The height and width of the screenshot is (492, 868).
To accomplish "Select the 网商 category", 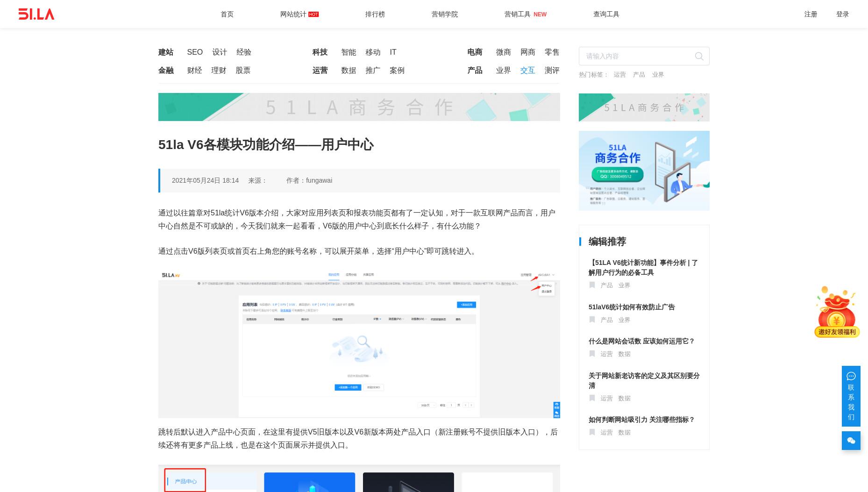I will coord(527,52).
